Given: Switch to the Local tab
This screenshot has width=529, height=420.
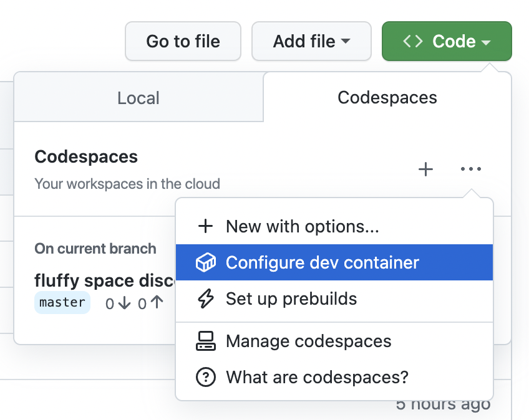Looking at the screenshot, I should point(138,97).
